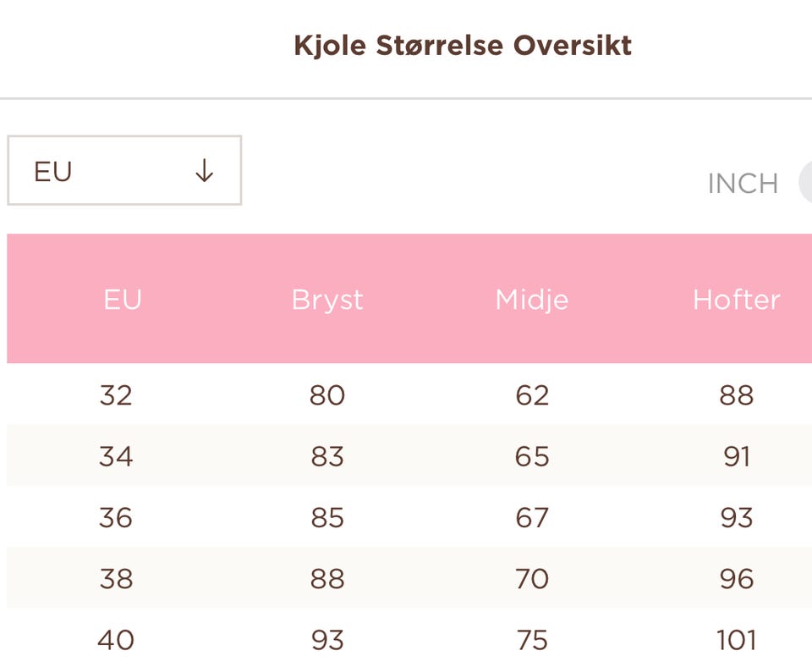The width and height of the screenshot is (812, 667).
Task: Select the size 40 row
Action: [x=116, y=640]
